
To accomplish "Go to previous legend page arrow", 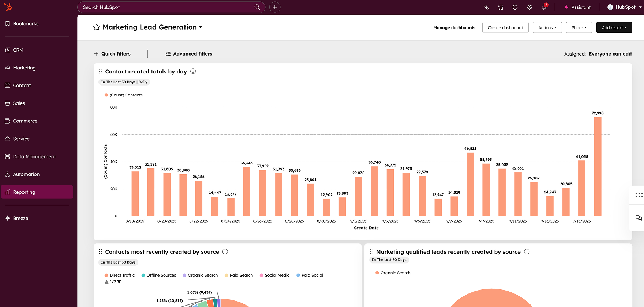I will click(x=106, y=282).
